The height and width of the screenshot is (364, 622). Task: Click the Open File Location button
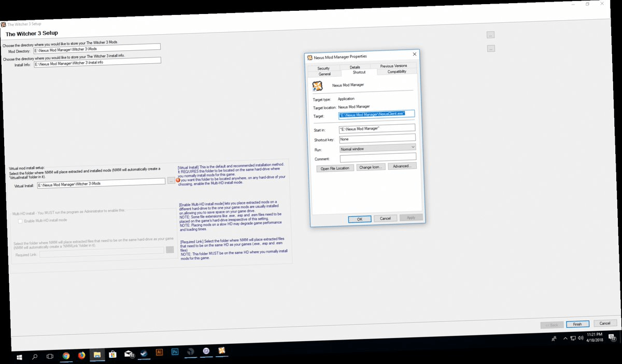click(334, 168)
